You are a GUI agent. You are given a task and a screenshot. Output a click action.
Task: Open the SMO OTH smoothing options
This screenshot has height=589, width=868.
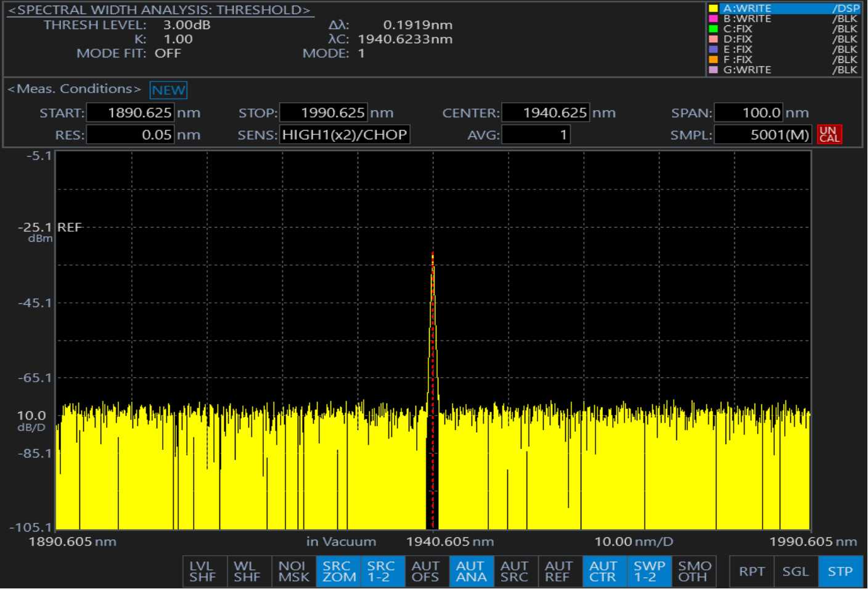pos(694,571)
